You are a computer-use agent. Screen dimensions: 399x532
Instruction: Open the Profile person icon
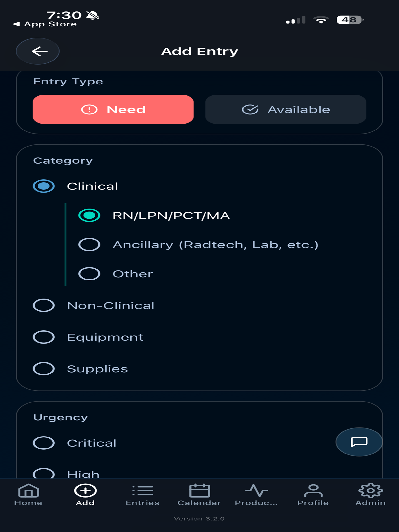[x=313, y=491]
